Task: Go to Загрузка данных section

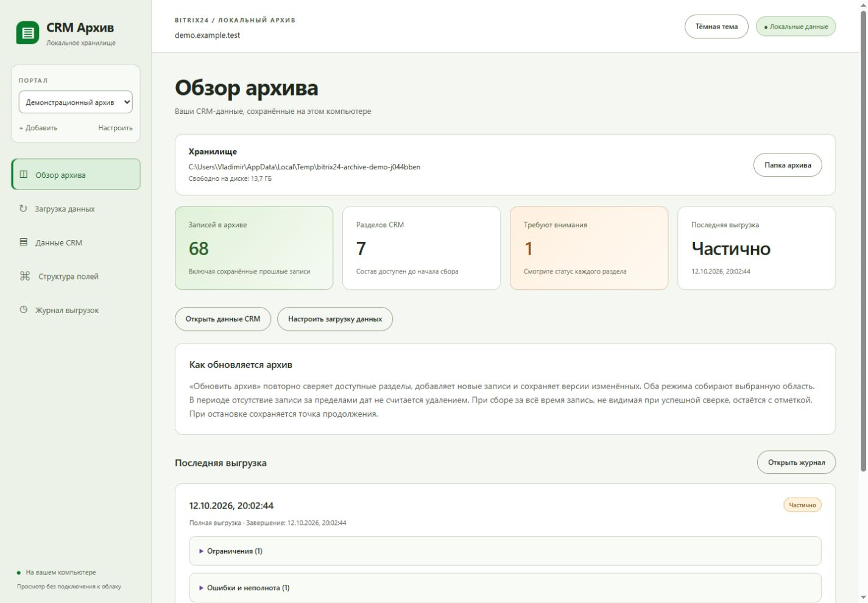Action: tap(76, 208)
